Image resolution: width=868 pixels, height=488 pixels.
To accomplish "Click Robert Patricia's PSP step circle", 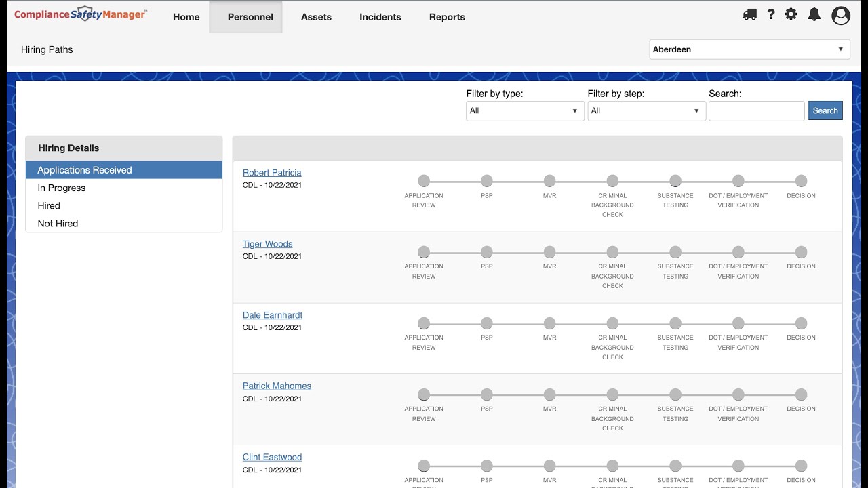I will [487, 181].
